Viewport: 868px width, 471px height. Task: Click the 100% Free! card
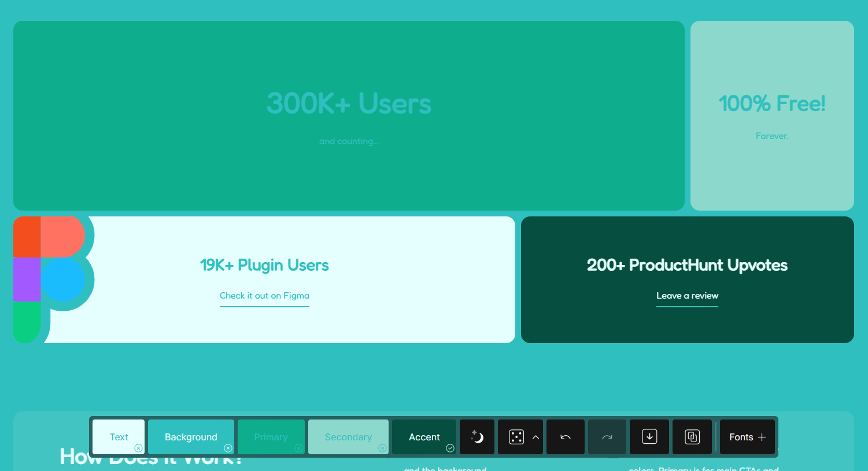772,116
